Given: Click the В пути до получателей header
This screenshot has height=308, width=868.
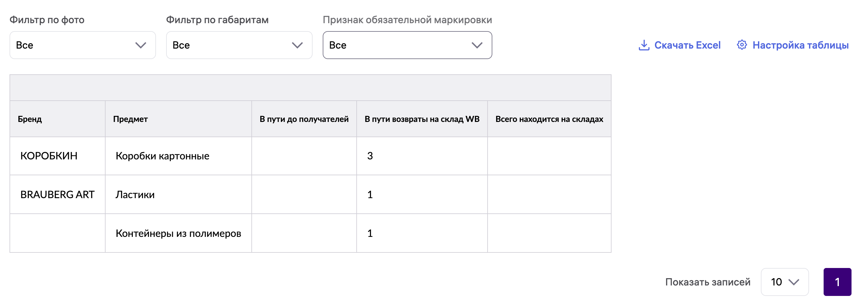Looking at the screenshot, I should click(304, 119).
